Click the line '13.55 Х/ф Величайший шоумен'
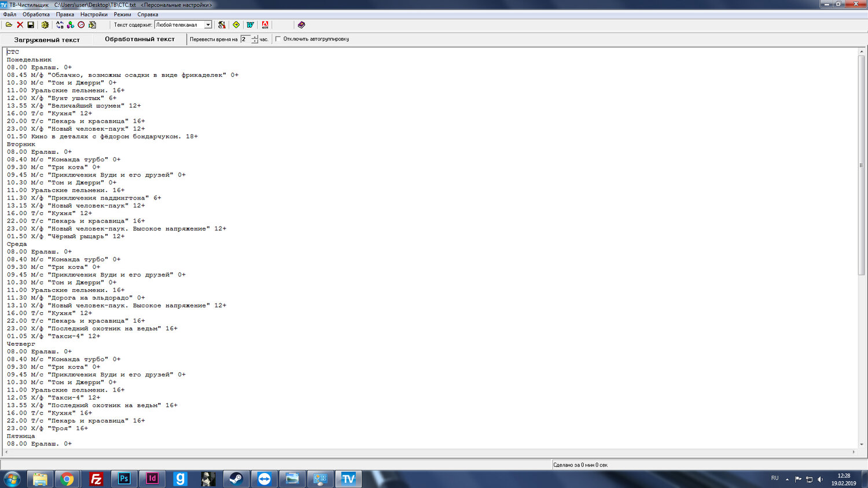The image size is (868, 488). point(73,106)
